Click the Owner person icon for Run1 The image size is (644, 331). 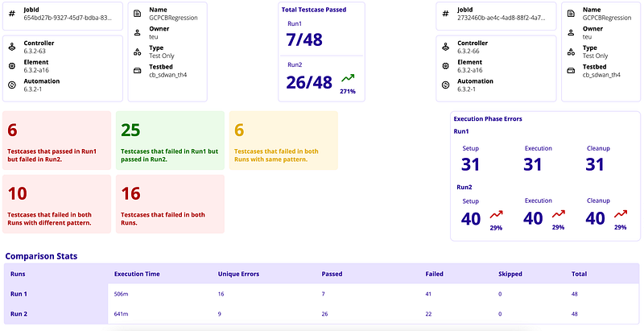point(138,33)
